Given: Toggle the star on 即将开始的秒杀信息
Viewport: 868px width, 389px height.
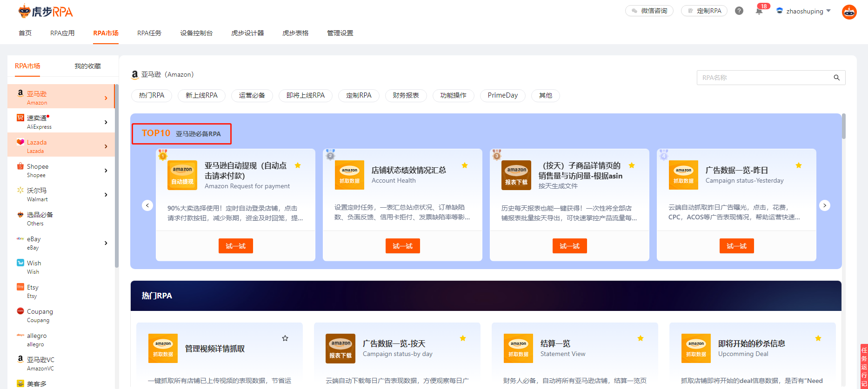Looking at the screenshot, I should pyautogui.click(x=818, y=338).
